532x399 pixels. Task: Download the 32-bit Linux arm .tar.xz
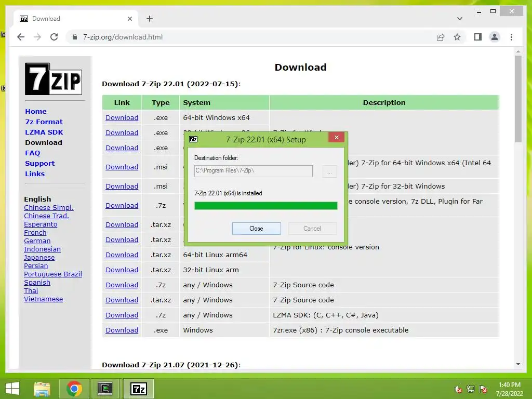(x=122, y=270)
